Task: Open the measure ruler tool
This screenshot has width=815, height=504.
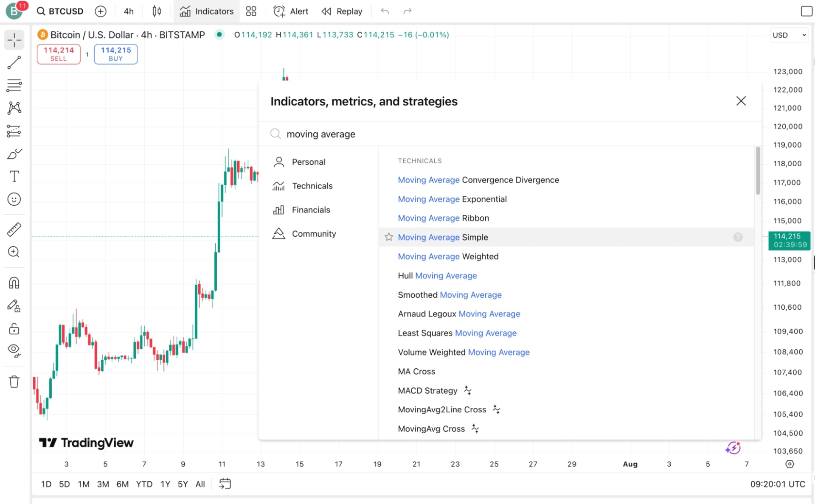Action: (x=14, y=229)
